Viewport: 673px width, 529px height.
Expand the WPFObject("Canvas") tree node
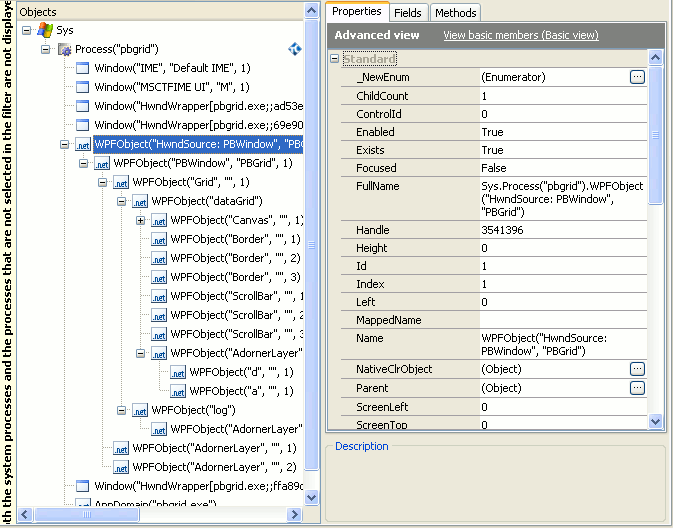(x=140, y=220)
